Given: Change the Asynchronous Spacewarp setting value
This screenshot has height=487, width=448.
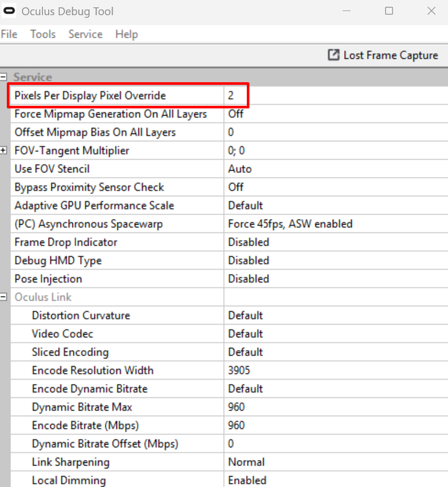Looking at the screenshot, I should (335, 224).
